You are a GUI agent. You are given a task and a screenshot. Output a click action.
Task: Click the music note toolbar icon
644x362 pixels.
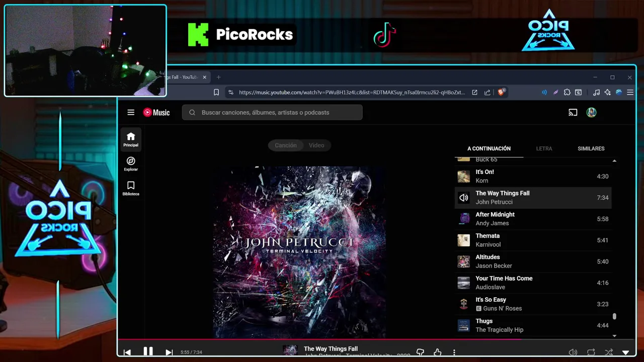coord(596,92)
